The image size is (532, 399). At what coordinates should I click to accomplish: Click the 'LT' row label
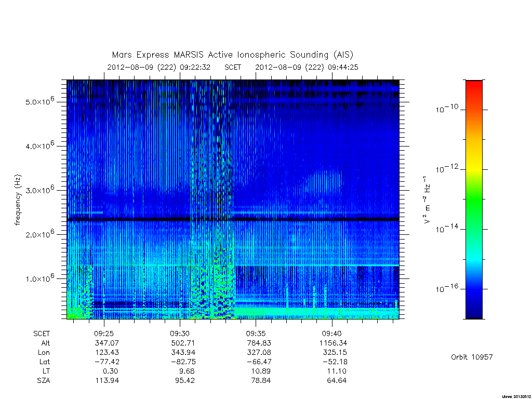click(x=46, y=371)
